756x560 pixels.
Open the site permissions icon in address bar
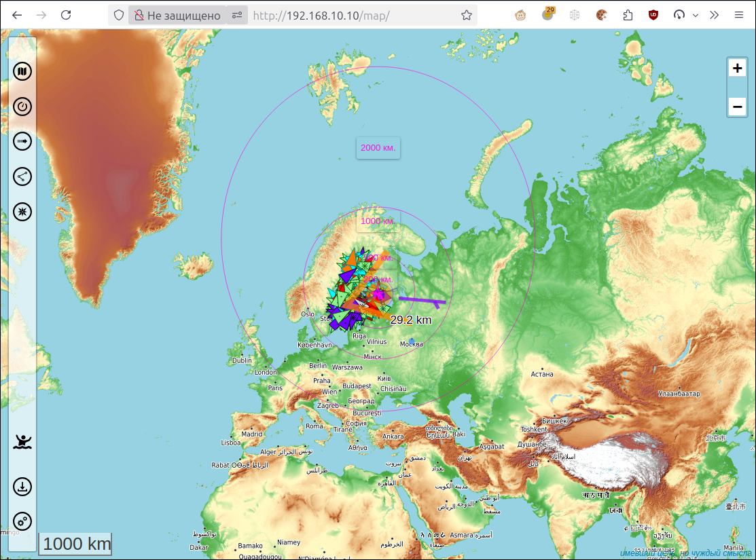pyautogui.click(x=237, y=16)
